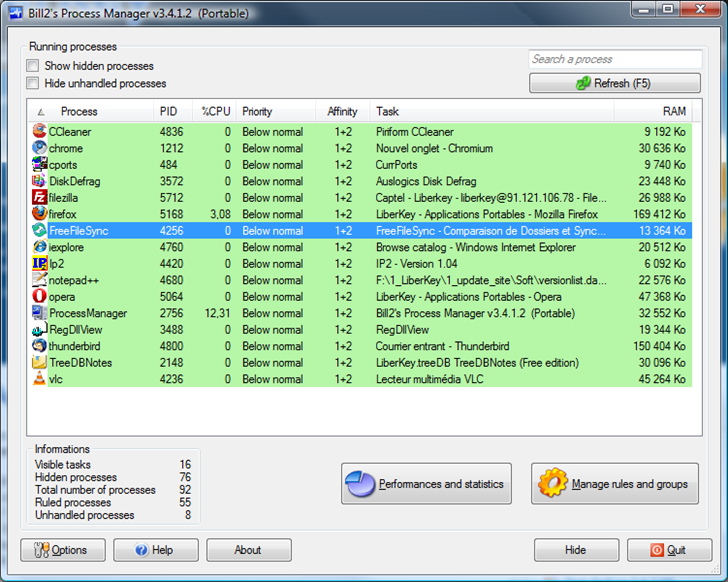Enable Hide unhandled processes checkbox
This screenshot has width=728, height=582.
32,83
